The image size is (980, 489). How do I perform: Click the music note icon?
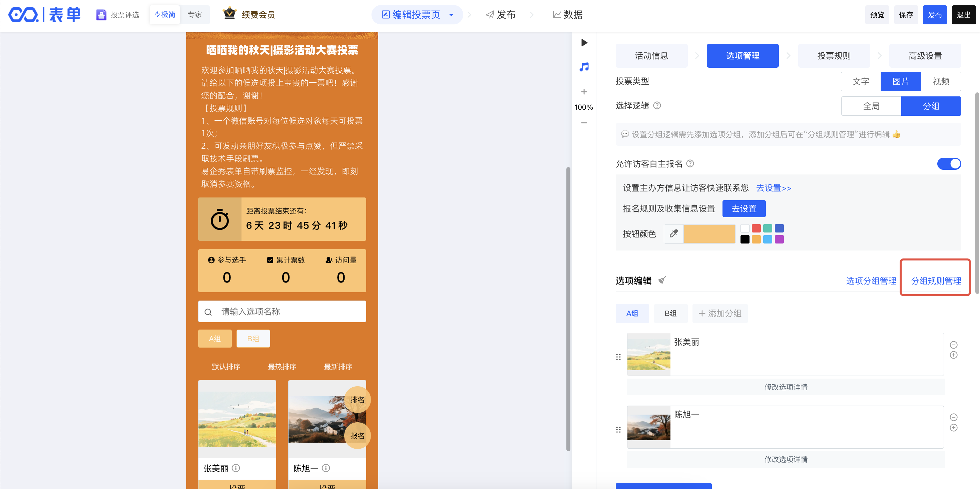pos(584,67)
